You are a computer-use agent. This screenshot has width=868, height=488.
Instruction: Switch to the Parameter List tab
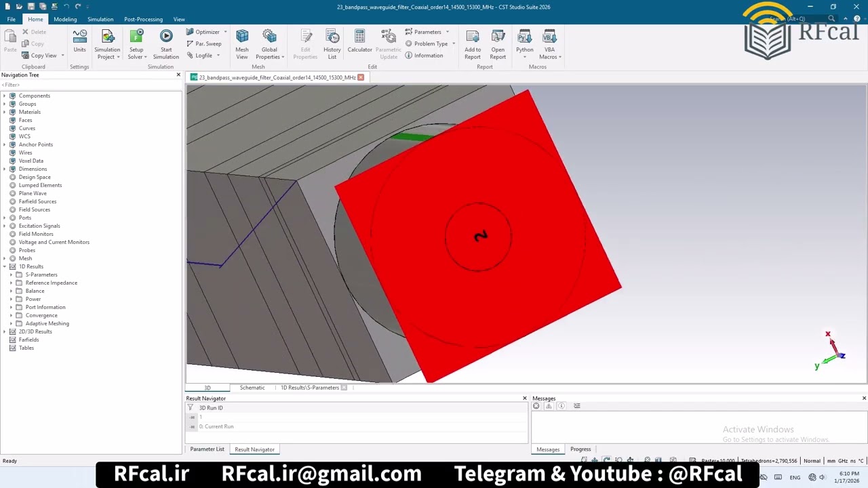tap(207, 449)
